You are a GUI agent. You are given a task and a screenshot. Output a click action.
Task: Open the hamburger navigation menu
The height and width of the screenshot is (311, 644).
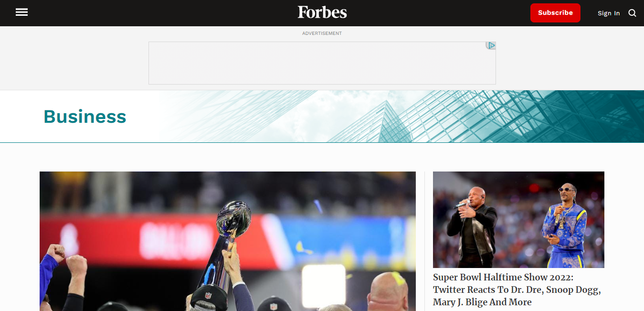coord(21,12)
